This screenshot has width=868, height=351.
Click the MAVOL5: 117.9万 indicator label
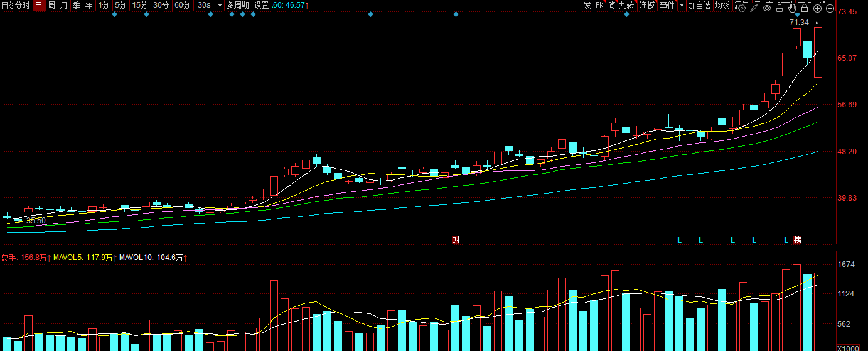(x=85, y=258)
